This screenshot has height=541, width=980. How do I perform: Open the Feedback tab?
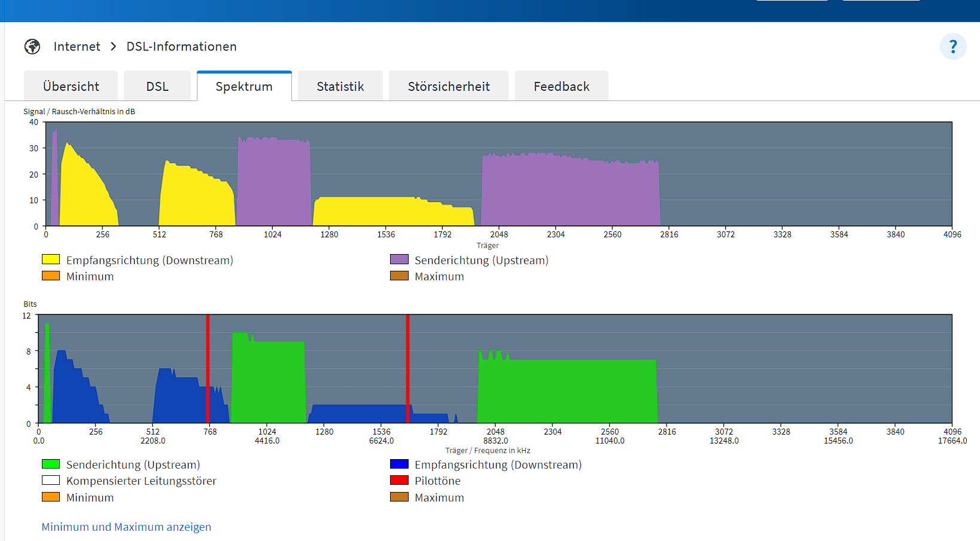click(562, 86)
